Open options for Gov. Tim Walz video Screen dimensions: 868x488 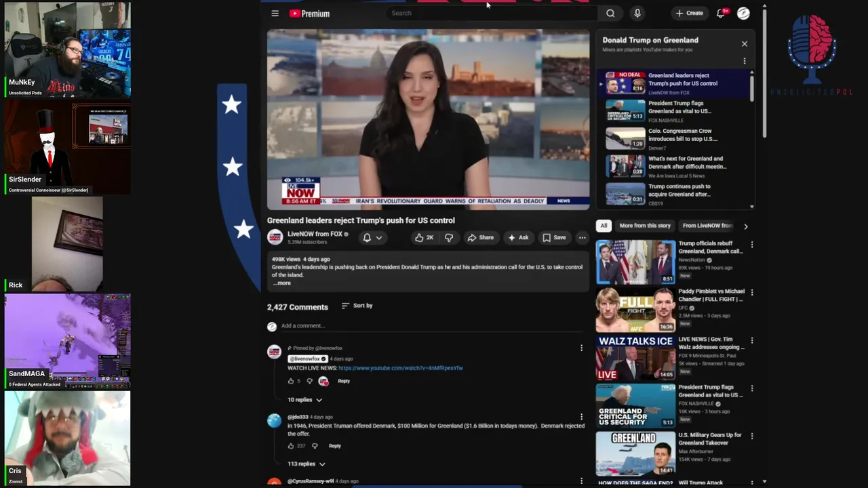[751, 340]
